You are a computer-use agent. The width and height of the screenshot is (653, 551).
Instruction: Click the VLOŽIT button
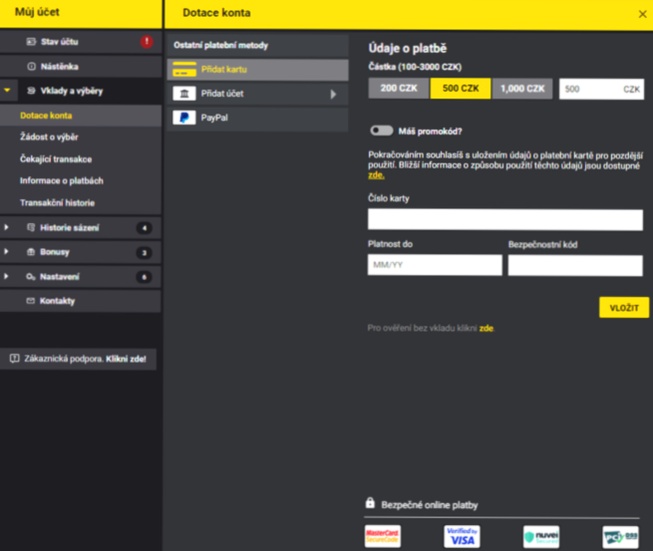click(624, 308)
